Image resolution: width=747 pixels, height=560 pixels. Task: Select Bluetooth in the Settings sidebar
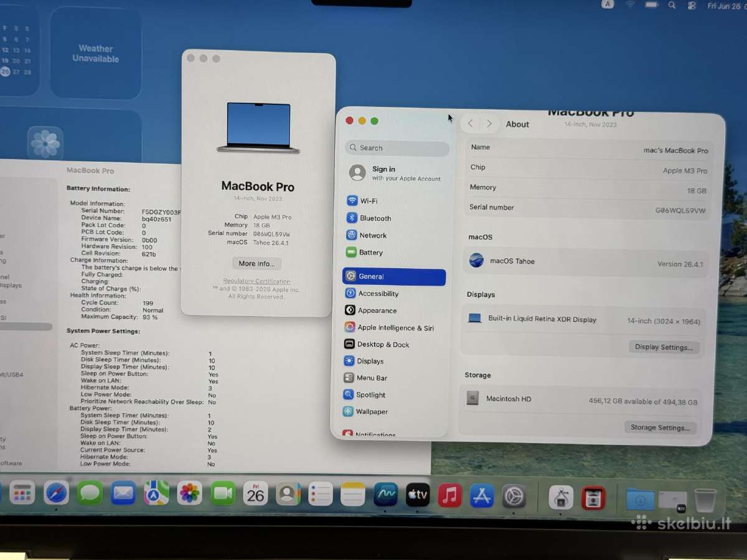click(x=395, y=218)
